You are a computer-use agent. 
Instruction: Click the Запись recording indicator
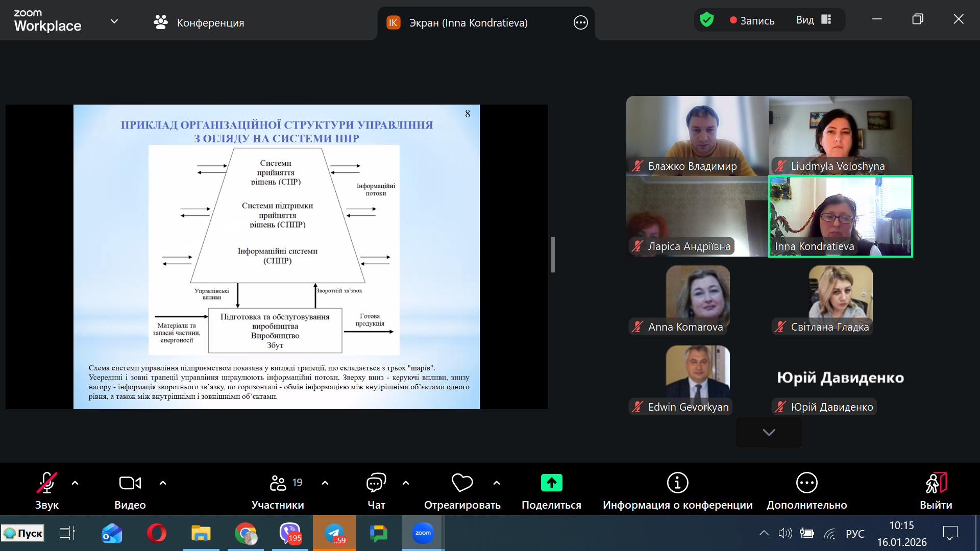coord(752,20)
